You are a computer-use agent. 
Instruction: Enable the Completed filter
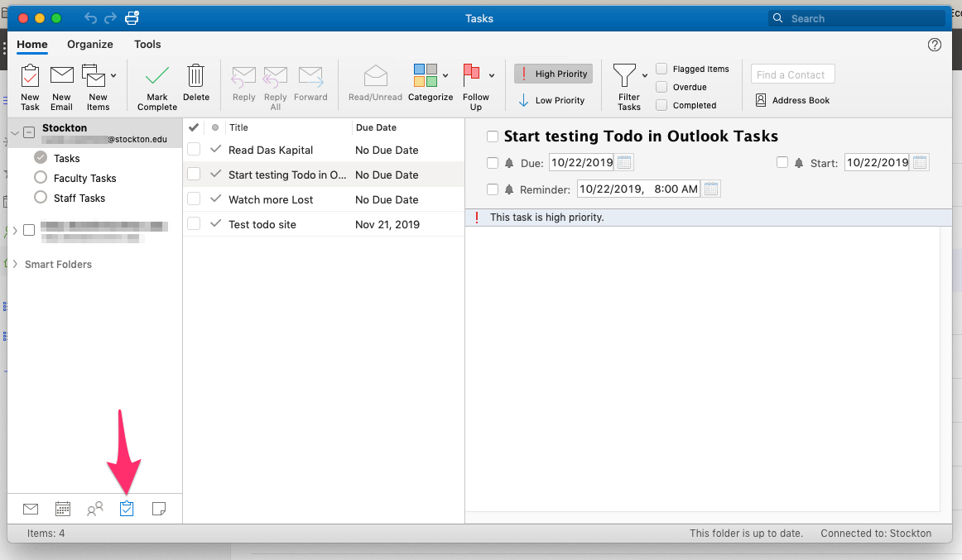pyautogui.click(x=661, y=105)
